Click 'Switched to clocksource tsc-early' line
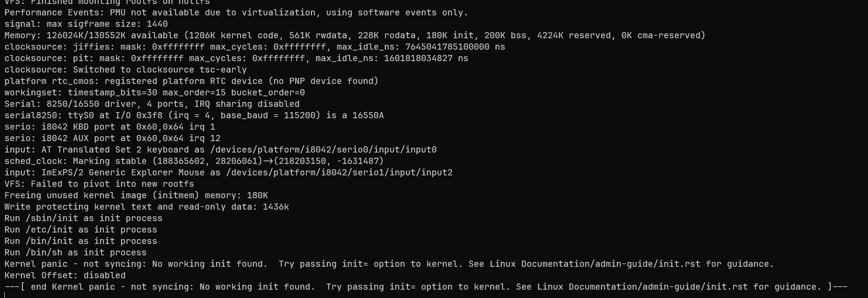This screenshot has height=298, width=868. [x=126, y=70]
